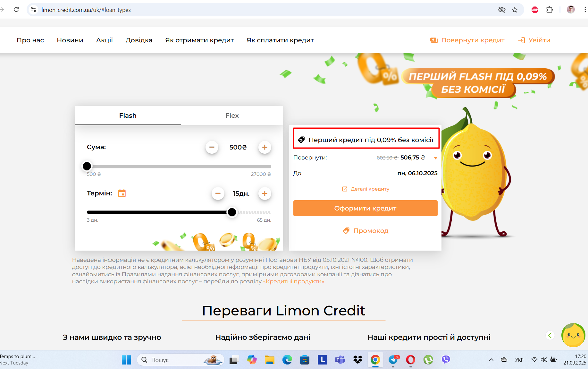Click the lemon chat widget icon
This screenshot has width=588, height=369.
pyautogui.click(x=574, y=335)
